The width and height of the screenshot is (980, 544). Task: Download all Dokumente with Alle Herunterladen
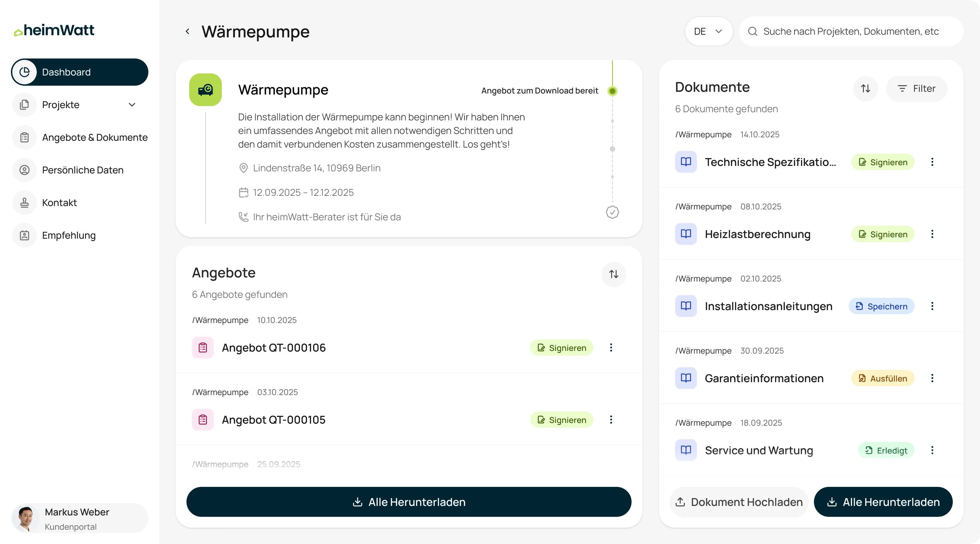coord(883,502)
